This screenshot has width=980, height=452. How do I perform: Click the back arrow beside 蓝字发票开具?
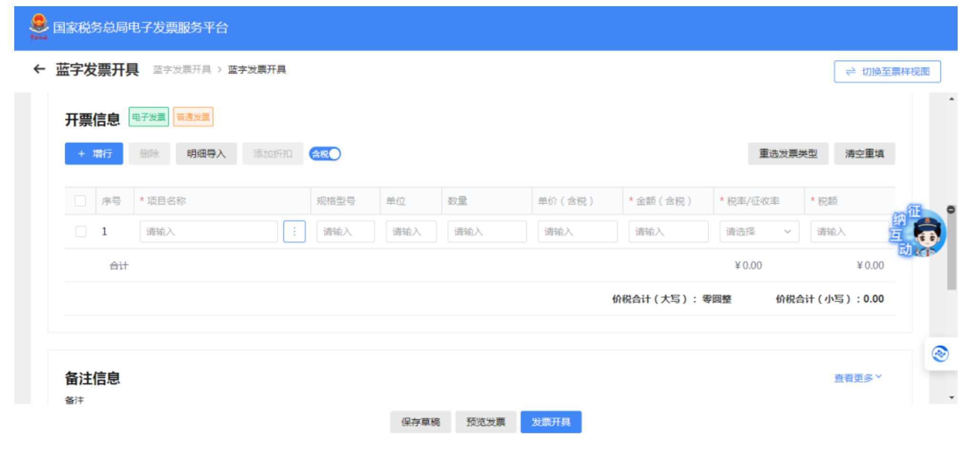click(39, 69)
